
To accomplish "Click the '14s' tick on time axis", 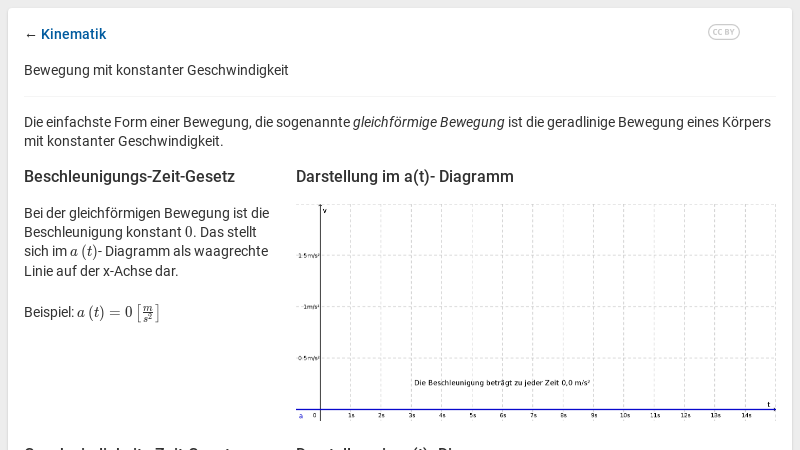I will pyautogui.click(x=746, y=415).
